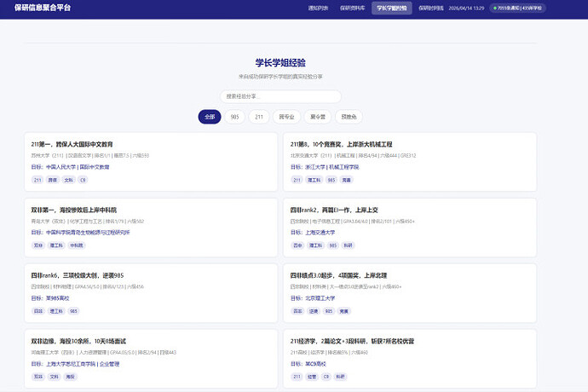Focus the 搜索经验分享 search field
The height and width of the screenshot is (392, 588).
click(x=280, y=96)
